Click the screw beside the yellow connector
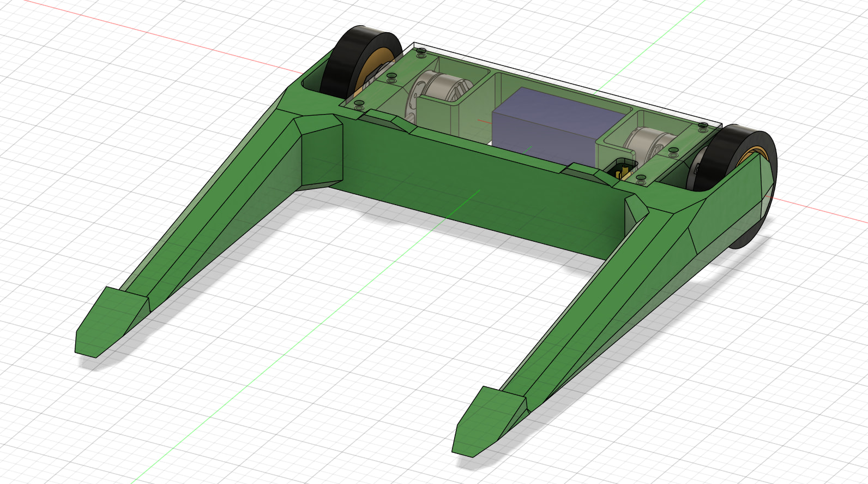Image resolution: width=868 pixels, height=484 pixels. point(641,178)
